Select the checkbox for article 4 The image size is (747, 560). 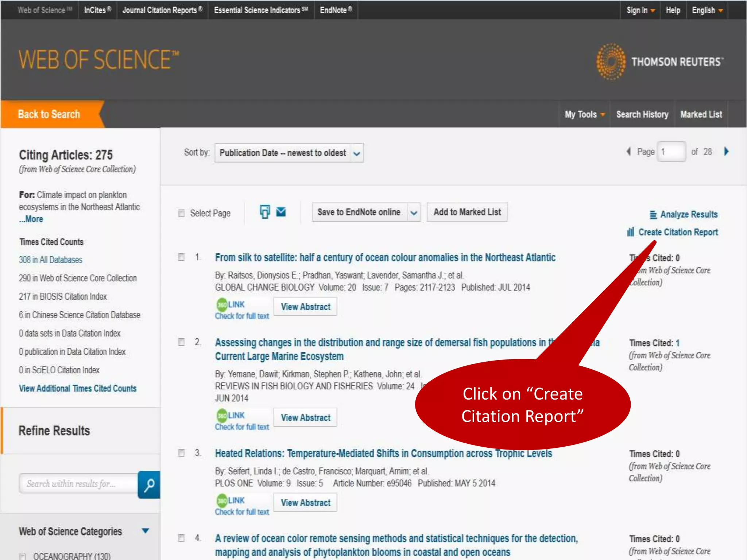tap(181, 538)
